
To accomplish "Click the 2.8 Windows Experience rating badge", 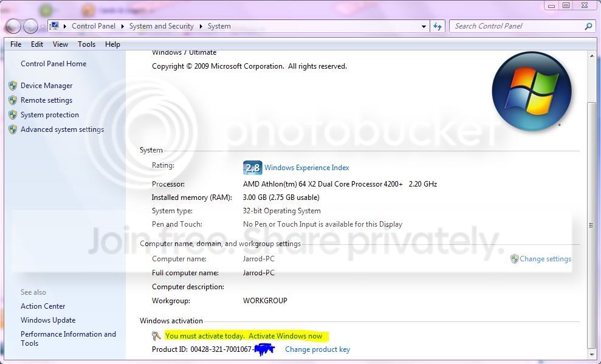I will (x=253, y=168).
